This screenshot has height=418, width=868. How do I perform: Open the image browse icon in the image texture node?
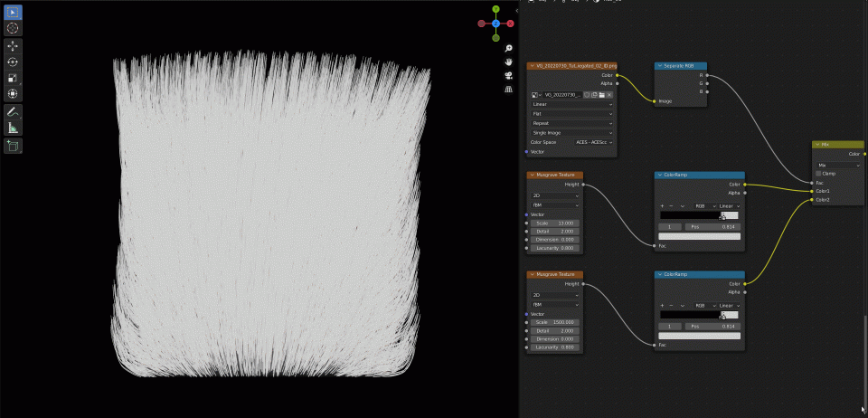point(536,95)
